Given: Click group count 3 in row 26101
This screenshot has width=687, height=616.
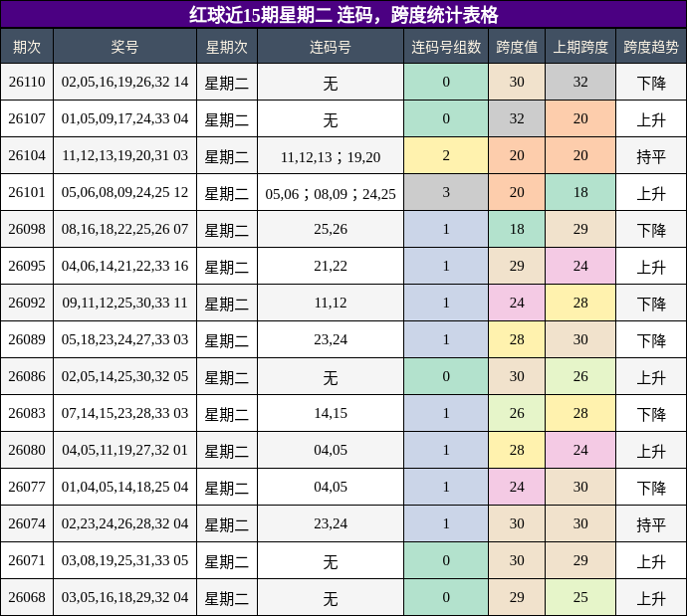Looking at the screenshot, I should click(446, 192).
